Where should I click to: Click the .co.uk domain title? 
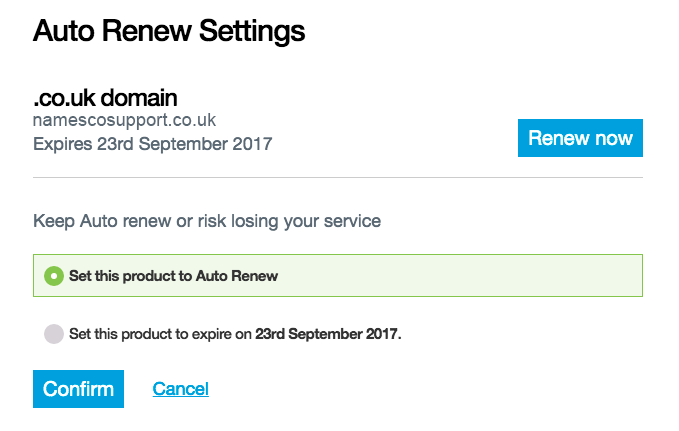tap(105, 98)
